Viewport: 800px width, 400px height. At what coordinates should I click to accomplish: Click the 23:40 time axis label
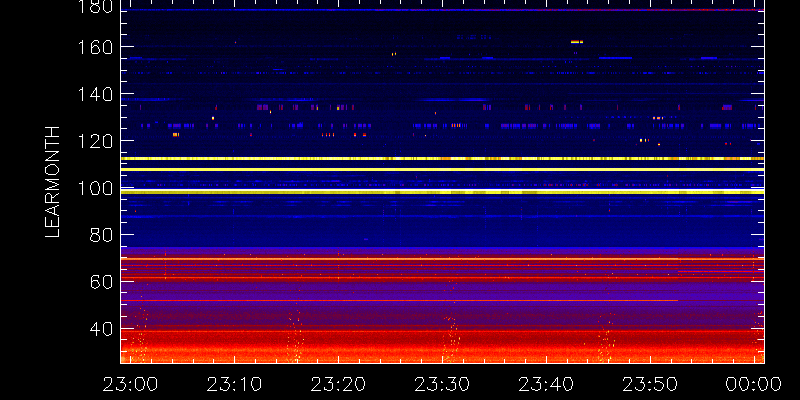tap(546, 384)
